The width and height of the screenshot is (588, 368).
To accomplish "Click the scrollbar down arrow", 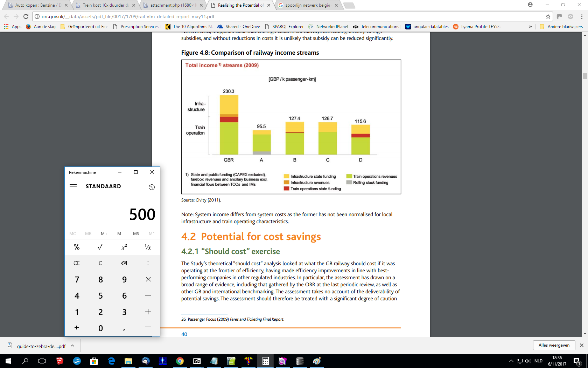I will [585, 334].
